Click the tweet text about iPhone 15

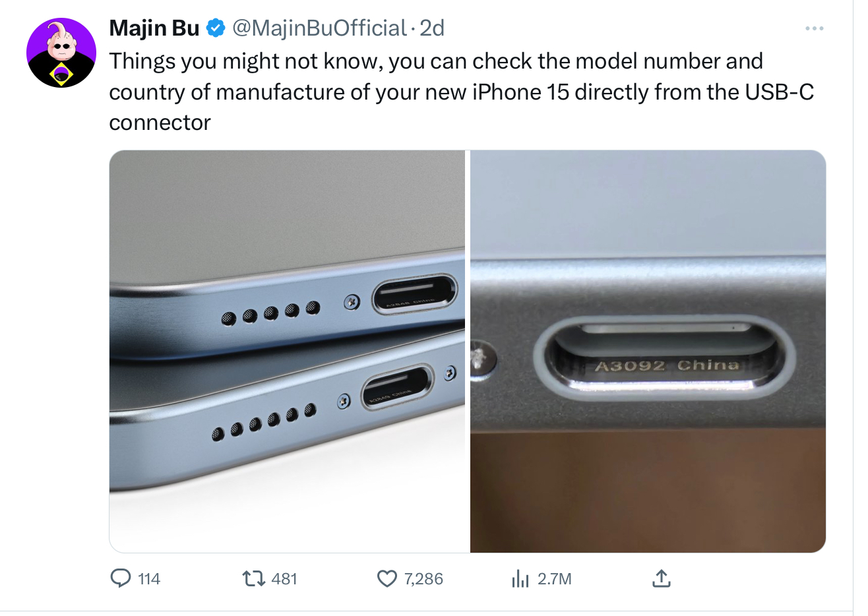(x=461, y=92)
